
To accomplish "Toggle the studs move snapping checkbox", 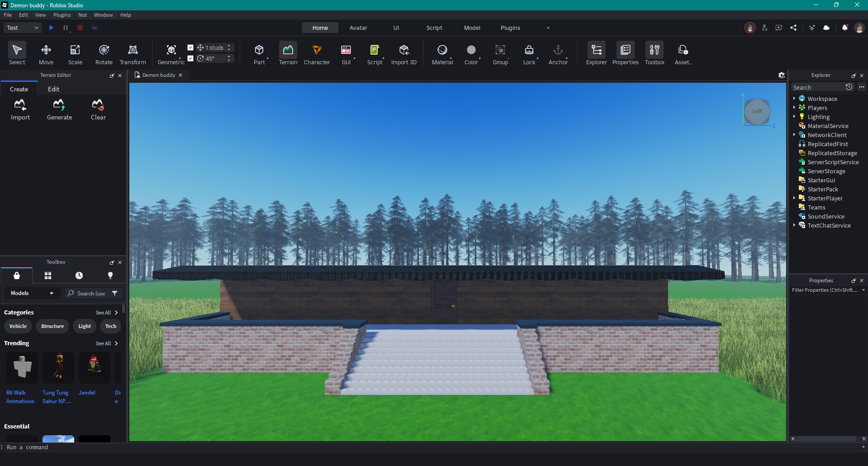I will pyautogui.click(x=190, y=48).
